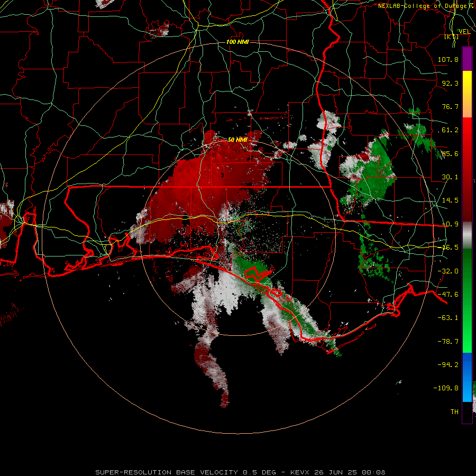This screenshot has height=476, width=476.
Task: Click the Super-Resolution Base Velocity caption
Action: pyautogui.click(x=240, y=472)
